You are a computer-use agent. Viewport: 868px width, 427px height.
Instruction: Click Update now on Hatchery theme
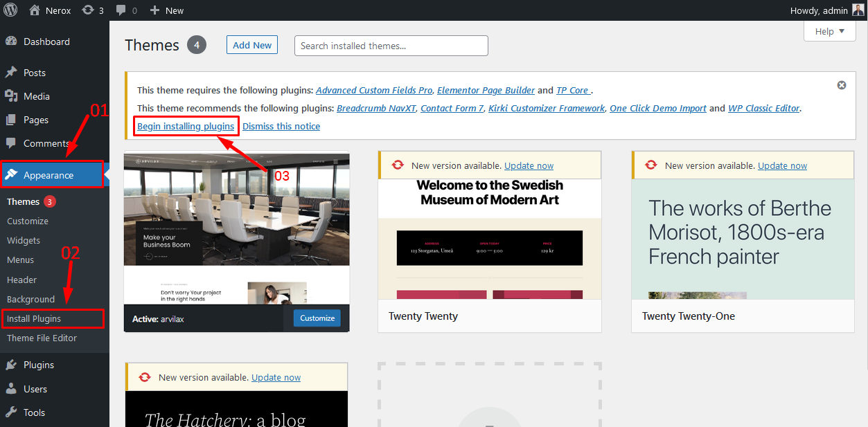tap(276, 377)
